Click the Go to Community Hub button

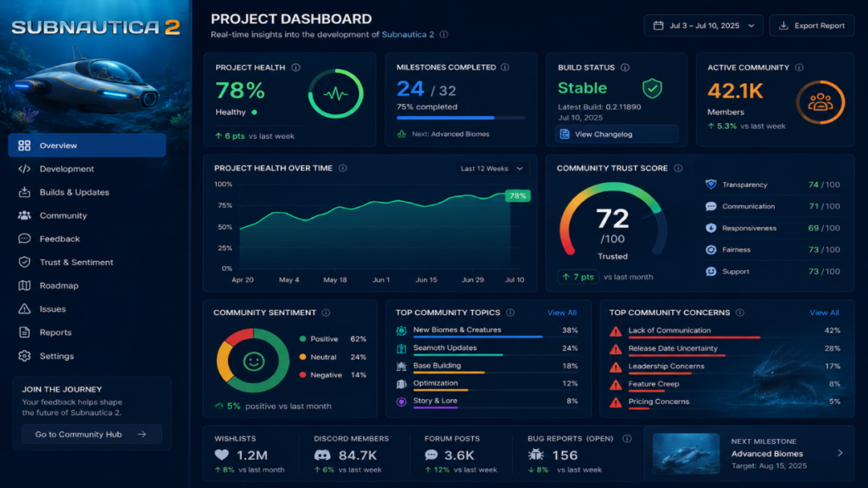[x=92, y=435]
